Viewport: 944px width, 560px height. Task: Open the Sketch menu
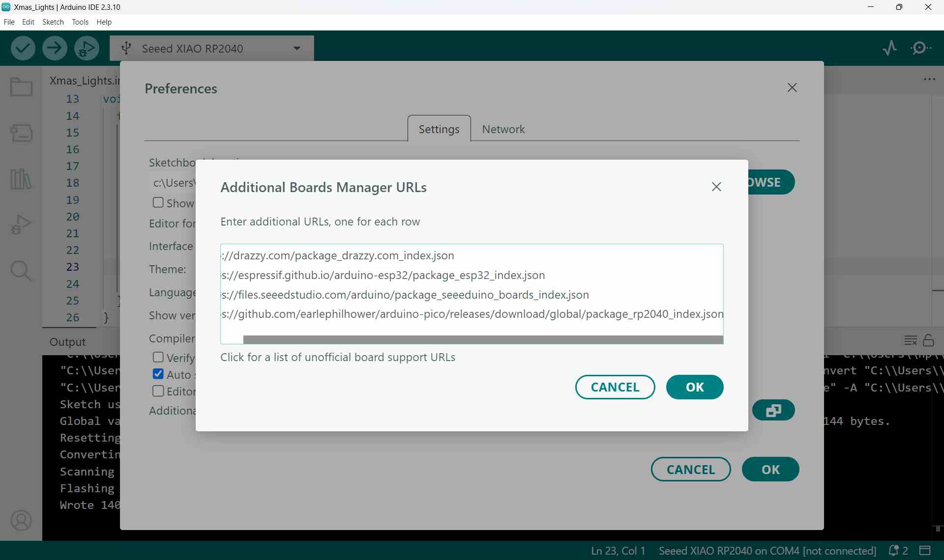tap(53, 22)
